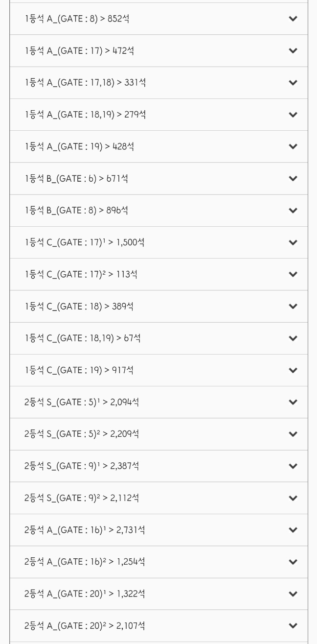Click chevron for 1등석 A GATE 17 472석
317x644 pixels.
(293, 51)
